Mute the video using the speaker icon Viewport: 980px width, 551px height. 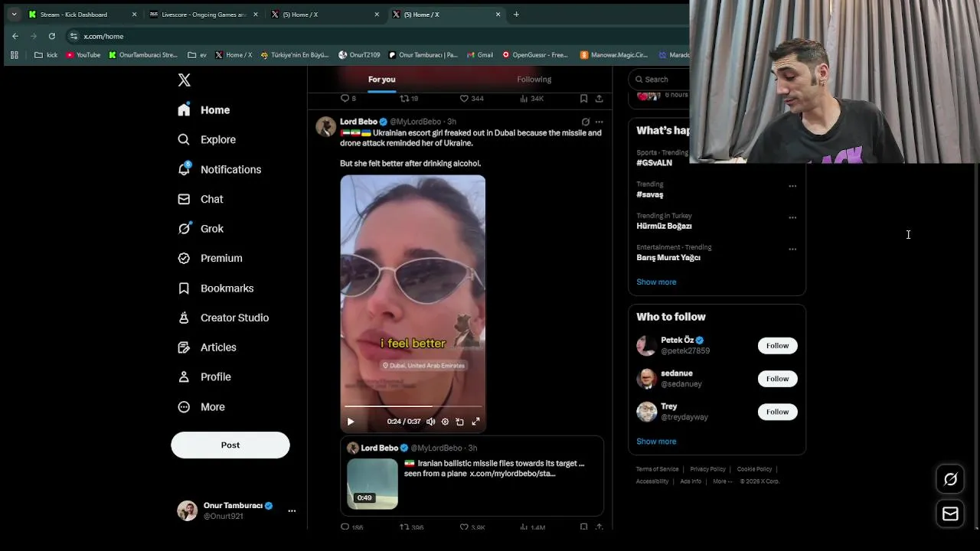click(x=430, y=422)
